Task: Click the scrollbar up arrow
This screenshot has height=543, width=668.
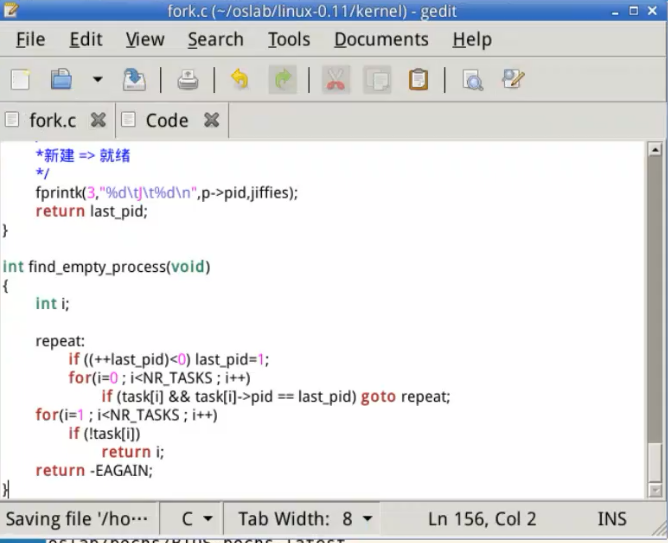Action: [655, 150]
